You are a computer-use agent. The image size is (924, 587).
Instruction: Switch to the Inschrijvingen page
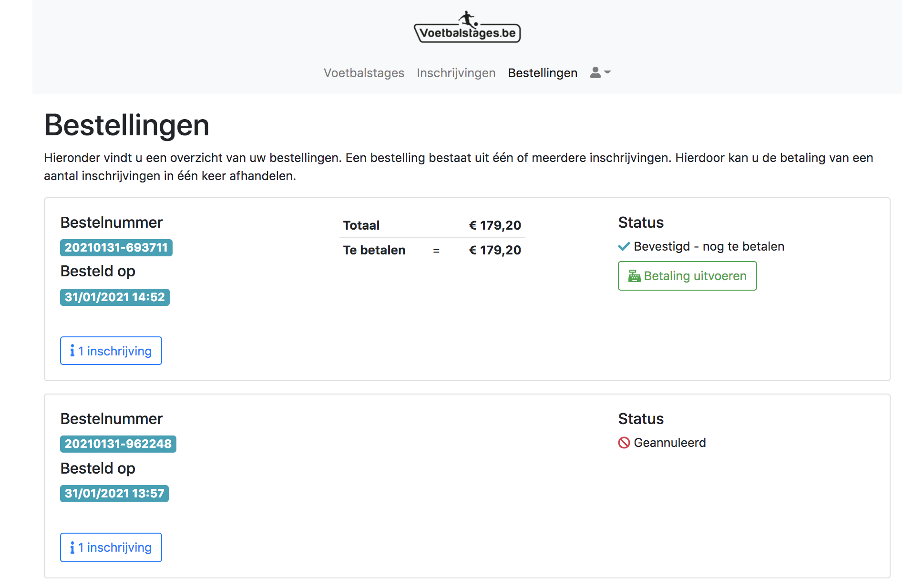[x=456, y=73]
